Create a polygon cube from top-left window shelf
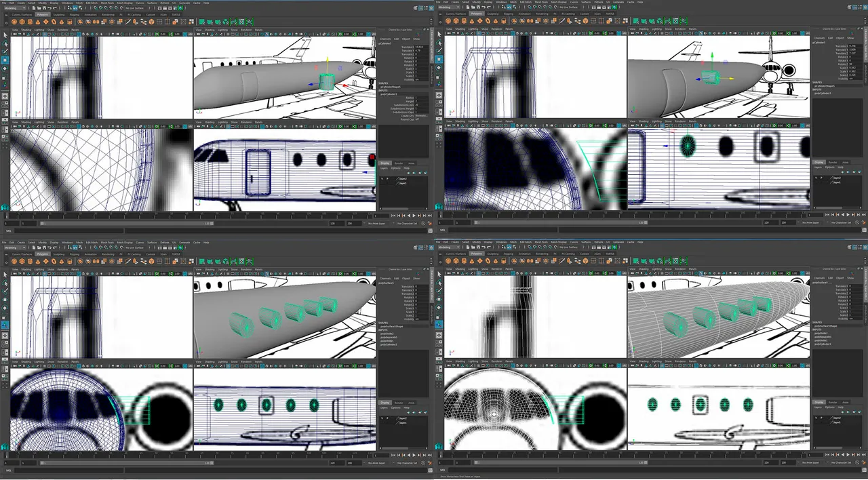 pos(22,22)
